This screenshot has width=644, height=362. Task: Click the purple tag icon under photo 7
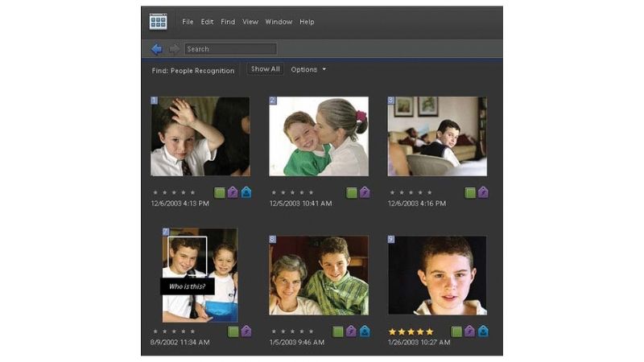pyautogui.click(x=246, y=331)
